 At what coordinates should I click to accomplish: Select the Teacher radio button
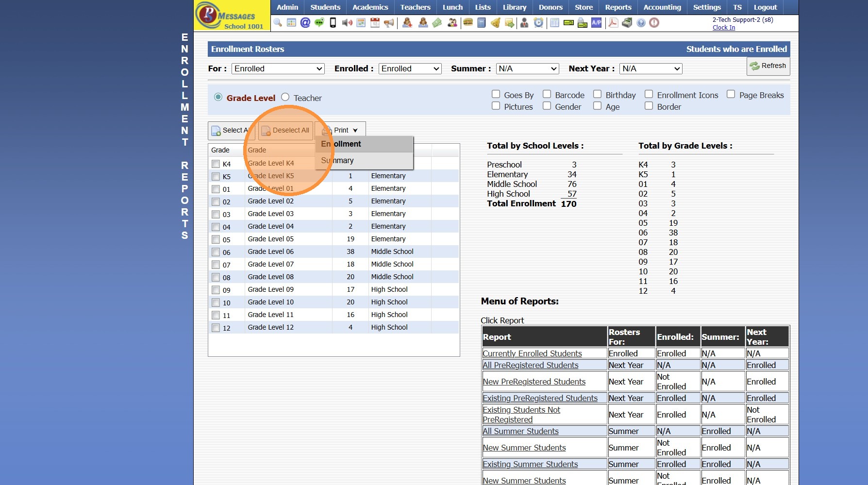285,97
